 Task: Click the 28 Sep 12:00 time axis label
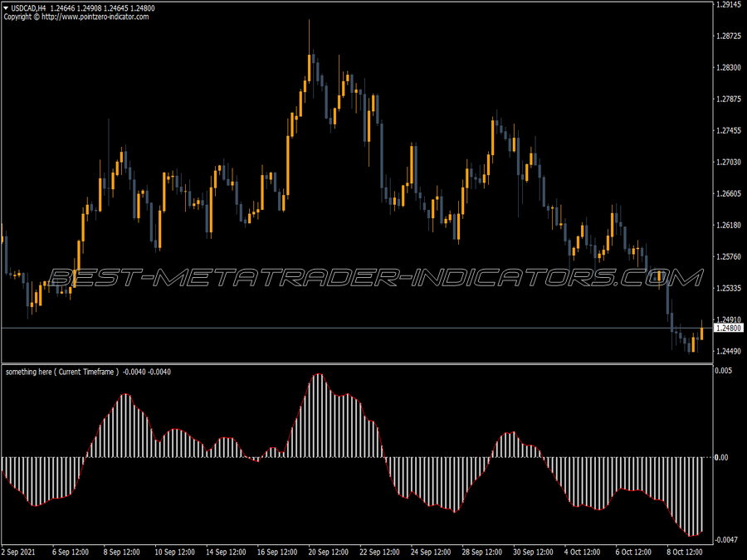point(481,552)
